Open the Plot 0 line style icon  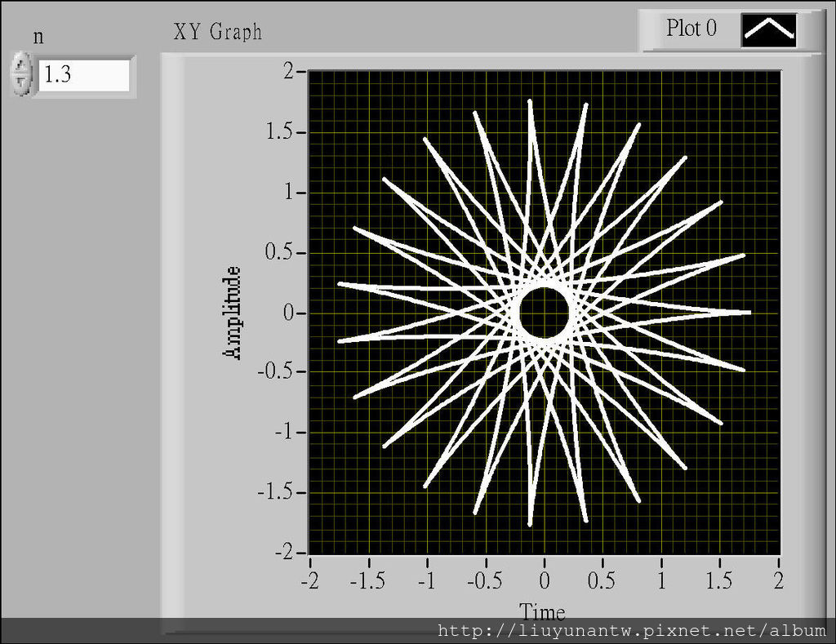[x=769, y=30]
